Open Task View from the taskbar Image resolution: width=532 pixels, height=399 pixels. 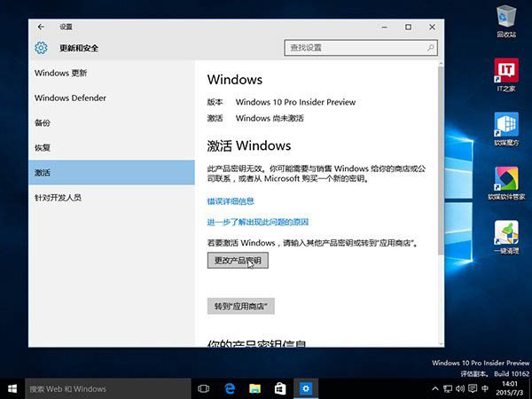[204, 388]
